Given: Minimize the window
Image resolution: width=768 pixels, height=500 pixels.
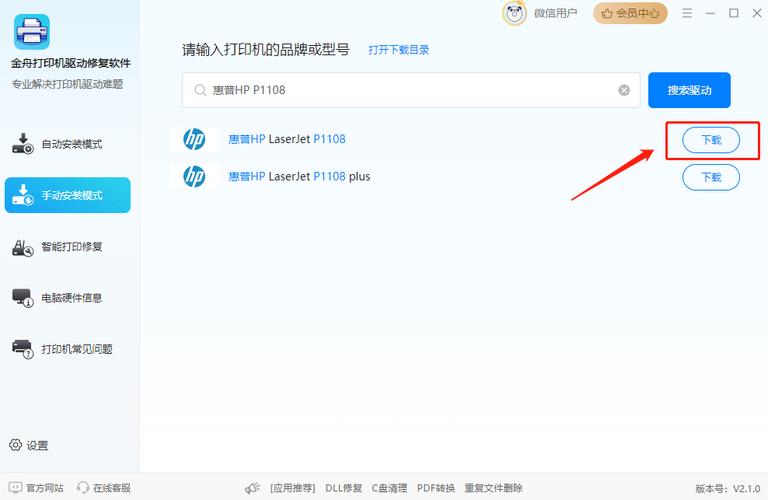Looking at the screenshot, I should pyautogui.click(x=710, y=13).
